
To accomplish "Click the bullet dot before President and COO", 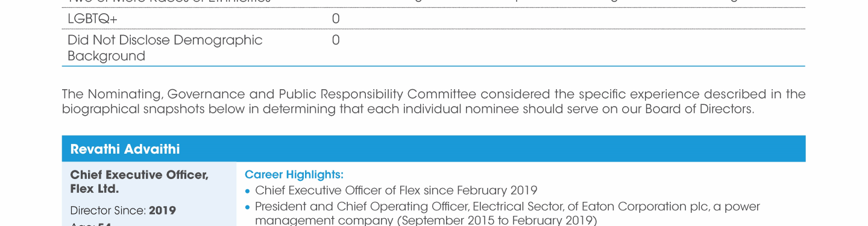I will (248, 207).
